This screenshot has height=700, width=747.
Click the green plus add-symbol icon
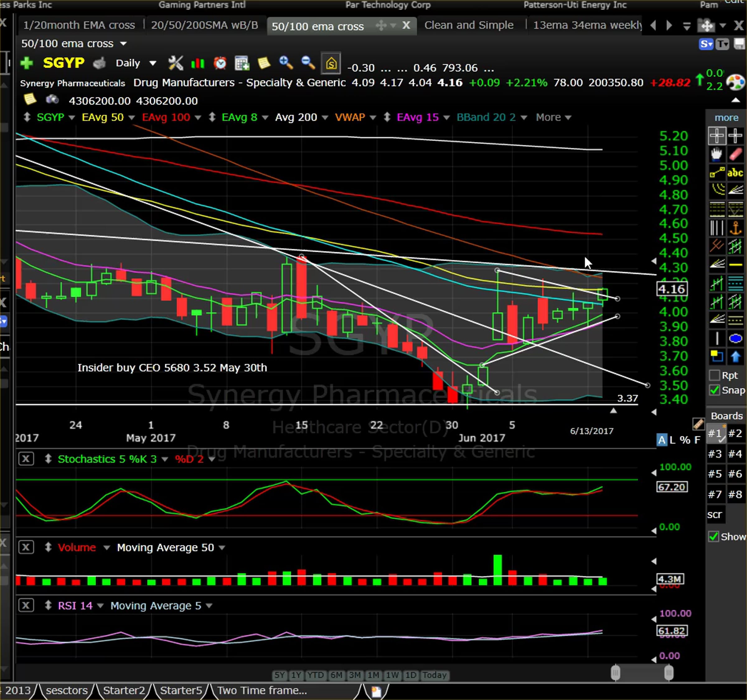(27, 63)
